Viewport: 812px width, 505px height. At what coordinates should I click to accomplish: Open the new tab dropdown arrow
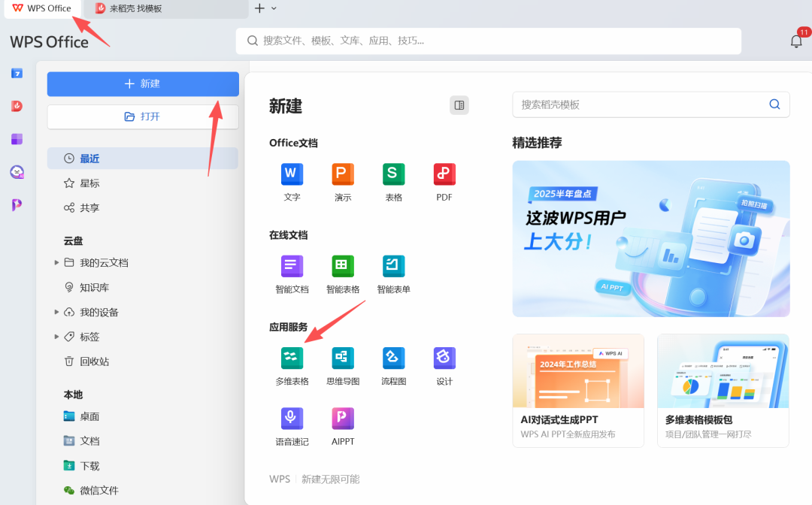pos(272,8)
